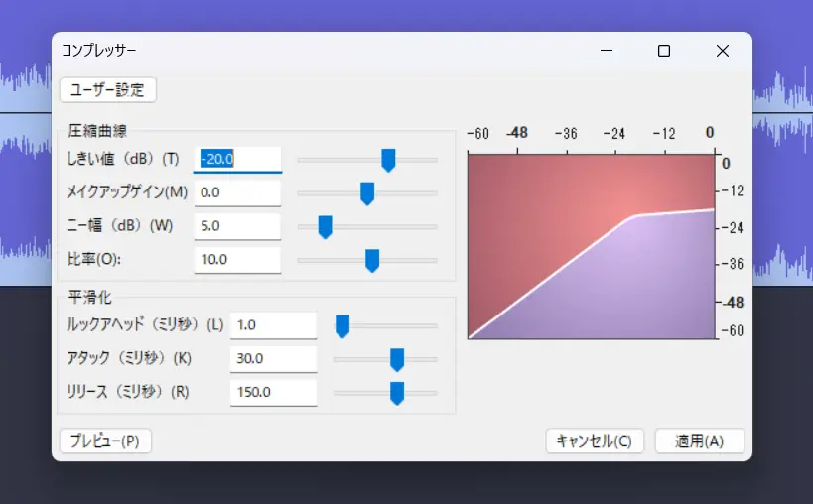Click the ルックアヘッド slider handle
Screen dimensions: 813x504
[342, 325]
